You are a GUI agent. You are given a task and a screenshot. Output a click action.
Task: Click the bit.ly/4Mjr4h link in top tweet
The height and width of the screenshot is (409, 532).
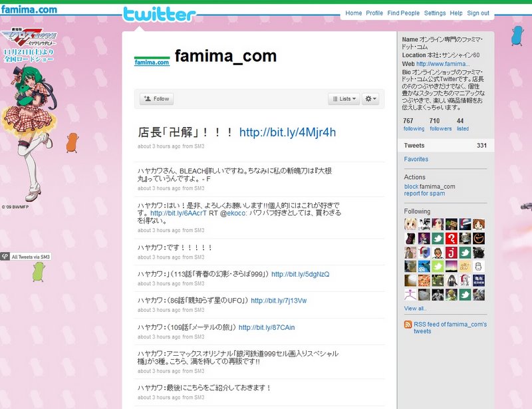(287, 132)
